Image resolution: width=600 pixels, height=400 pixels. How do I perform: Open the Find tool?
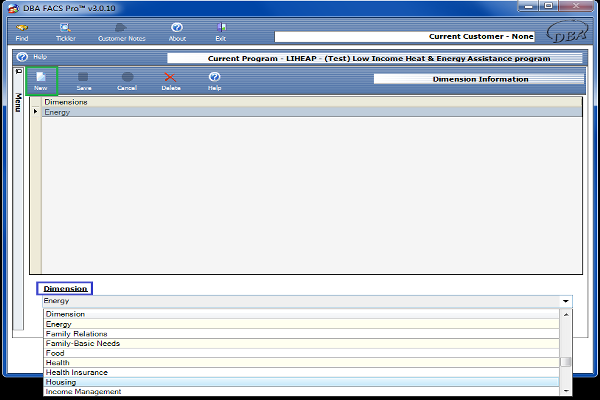pos(22,33)
